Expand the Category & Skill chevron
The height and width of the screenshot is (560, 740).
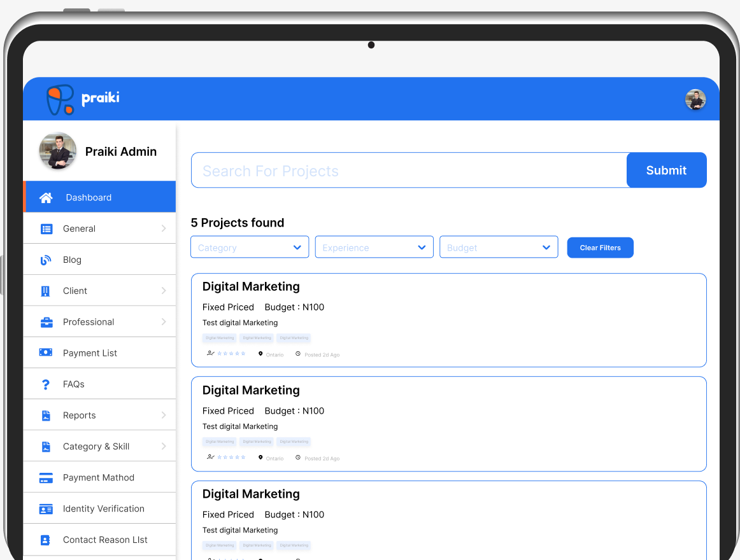tap(164, 446)
